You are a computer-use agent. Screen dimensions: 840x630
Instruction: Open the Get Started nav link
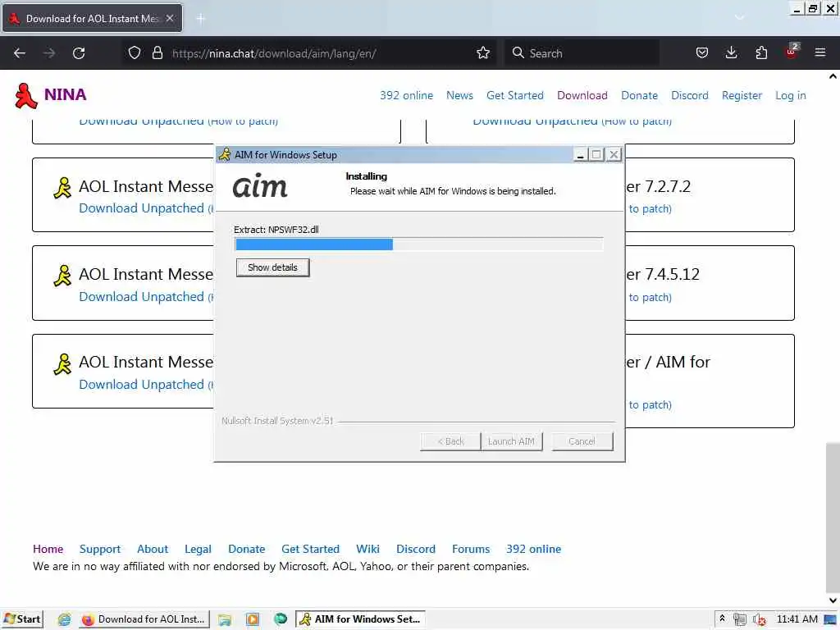515,95
